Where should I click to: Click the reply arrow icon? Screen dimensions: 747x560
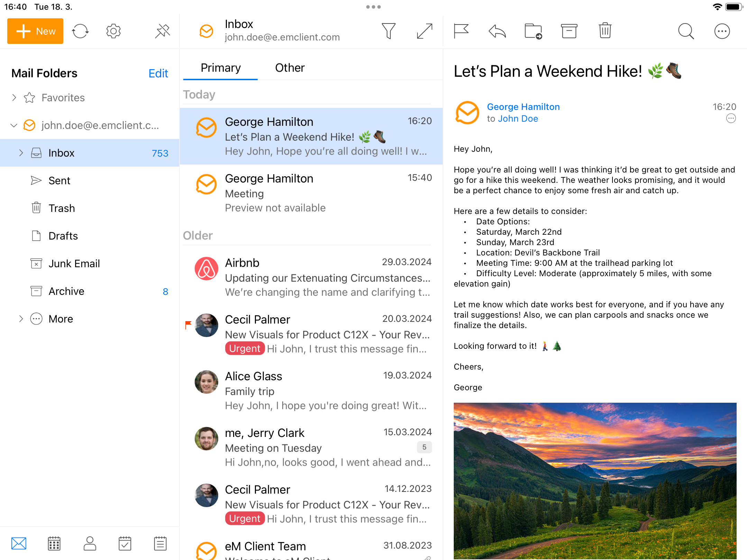497,31
